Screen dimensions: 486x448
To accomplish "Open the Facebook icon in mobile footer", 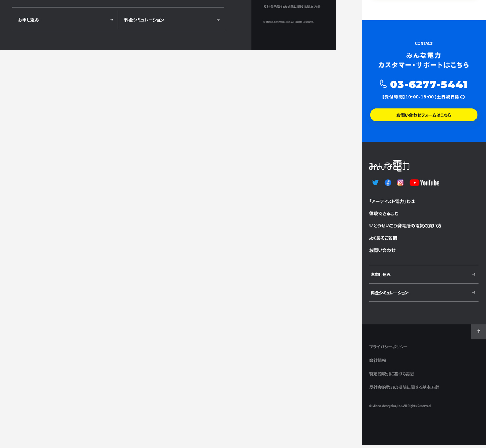I will click(x=388, y=183).
